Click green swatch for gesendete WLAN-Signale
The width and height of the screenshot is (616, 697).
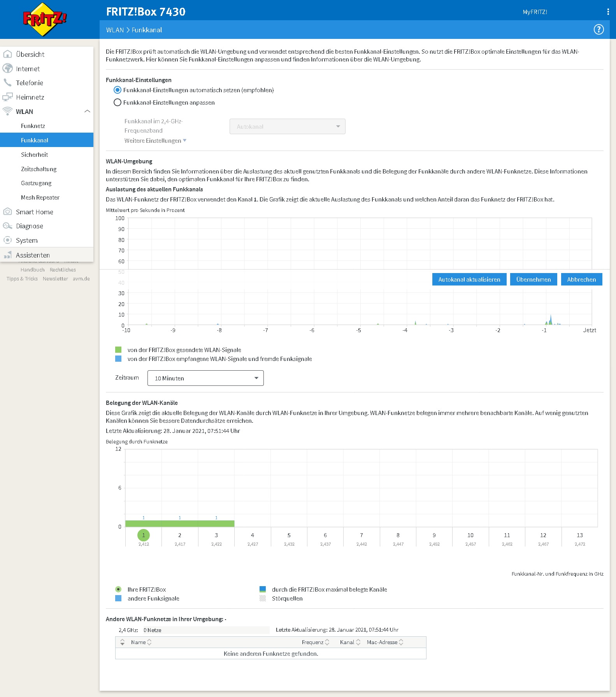(x=118, y=350)
